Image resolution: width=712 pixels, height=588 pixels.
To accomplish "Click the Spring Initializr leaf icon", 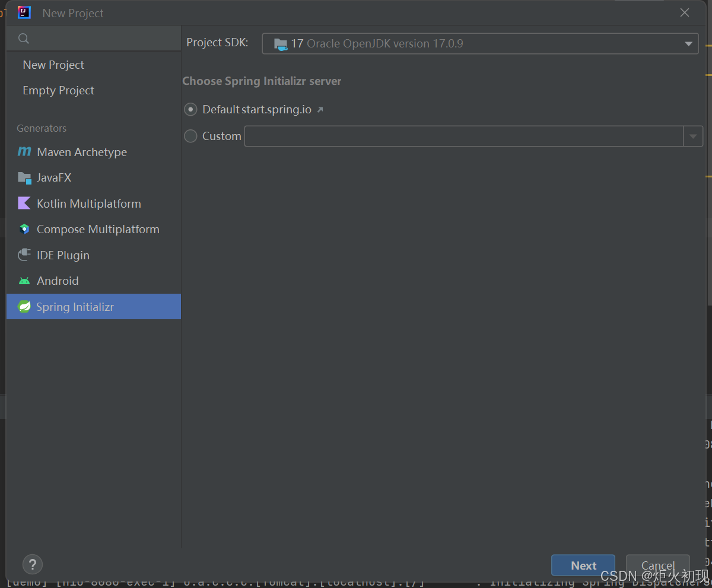I will (24, 307).
